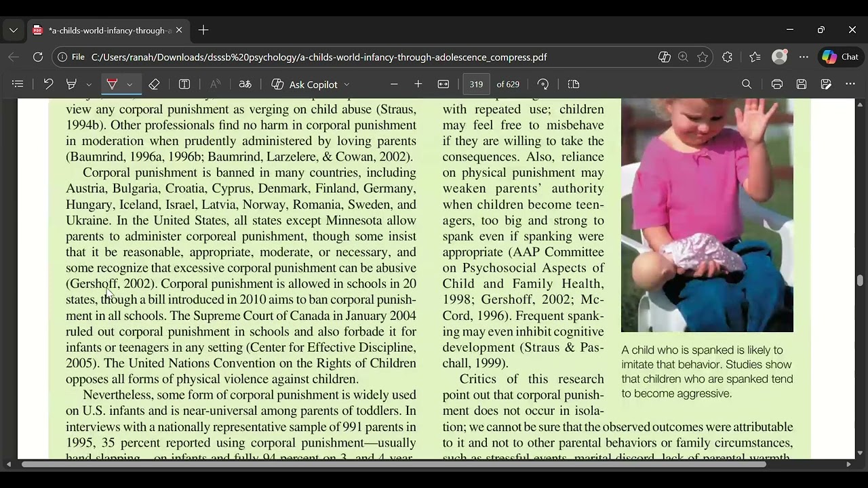Screen dimensions: 868x488
Task: Click the text 'of 629' page count
Action: (508, 84)
